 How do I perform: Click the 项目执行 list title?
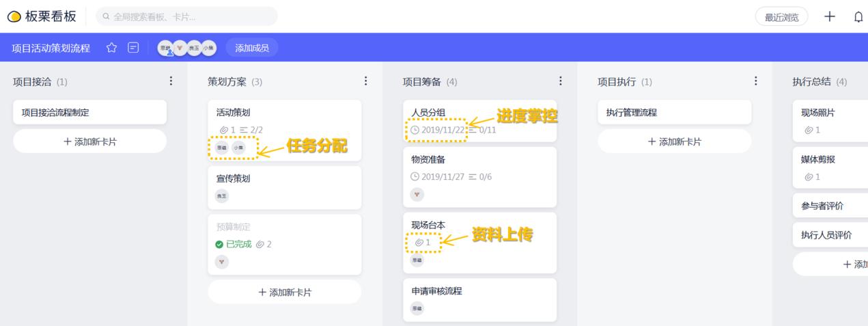(x=617, y=82)
